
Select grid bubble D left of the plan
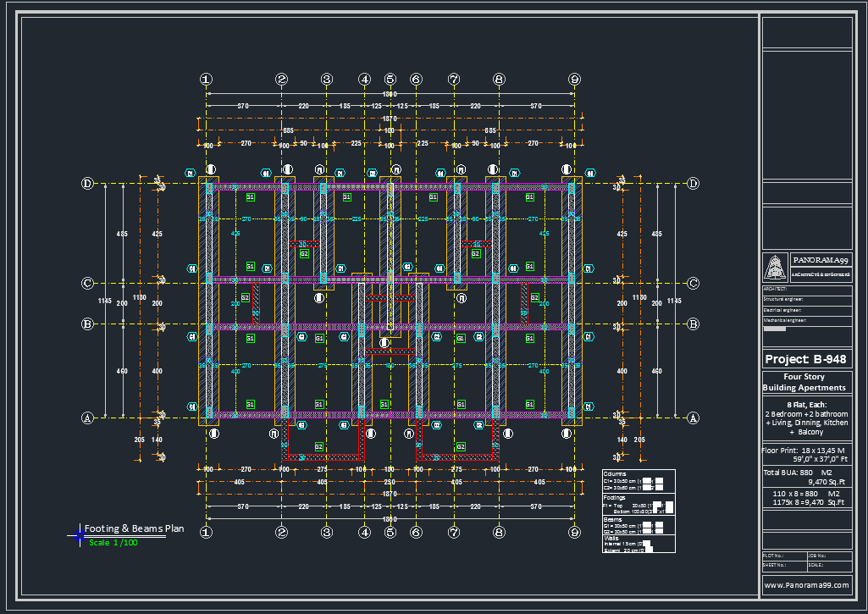tap(87, 183)
